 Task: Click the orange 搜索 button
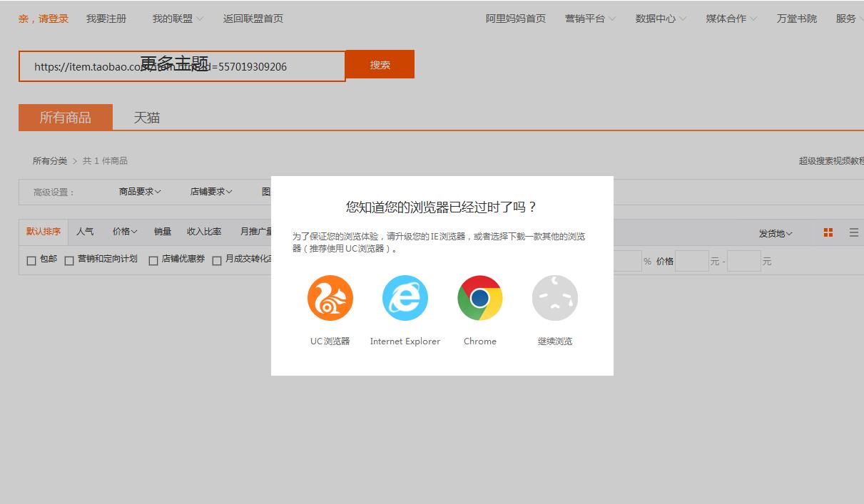380,64
